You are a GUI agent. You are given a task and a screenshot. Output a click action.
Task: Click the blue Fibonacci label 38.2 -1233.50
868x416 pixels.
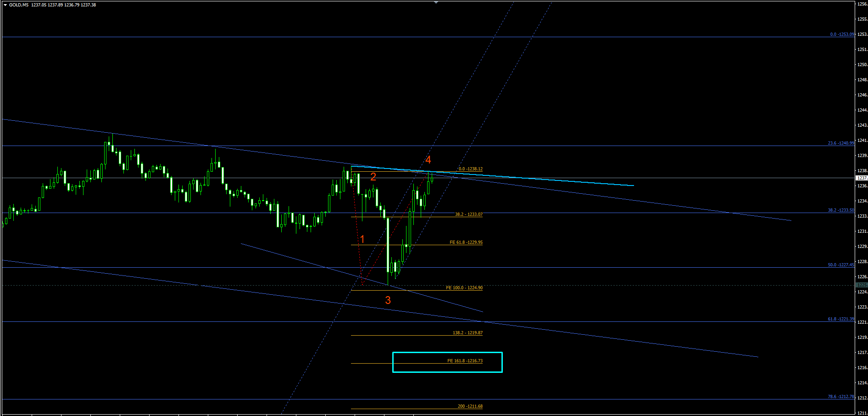pos(841,210)
